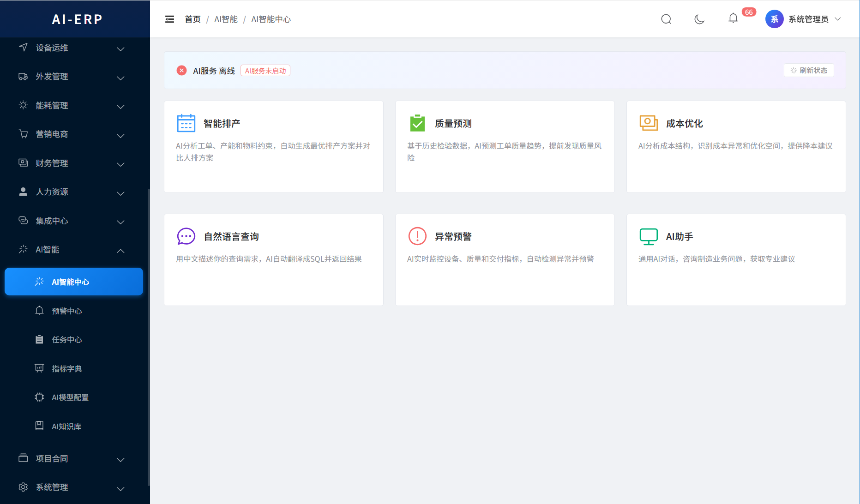Click the AI服务 离线 status text

[214, 71]
